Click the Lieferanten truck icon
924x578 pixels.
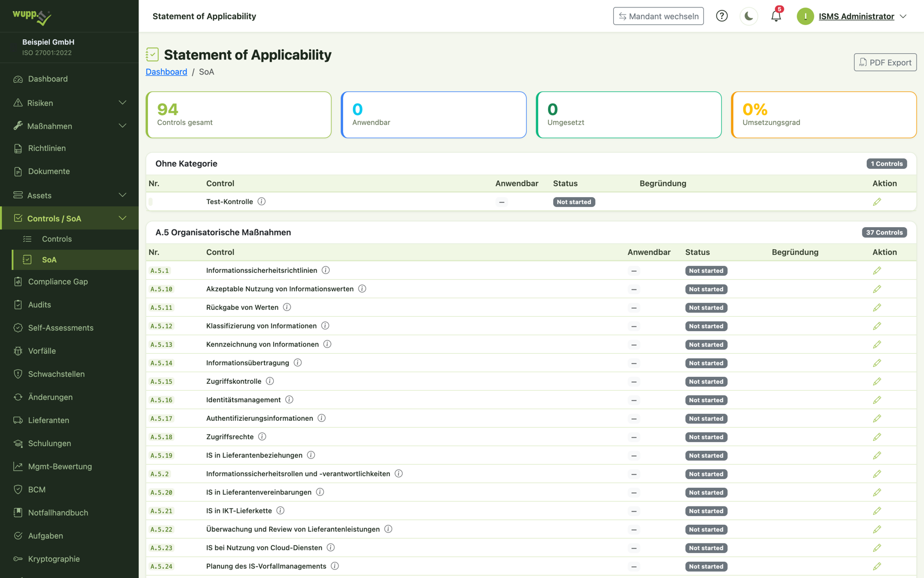(18, 421)
